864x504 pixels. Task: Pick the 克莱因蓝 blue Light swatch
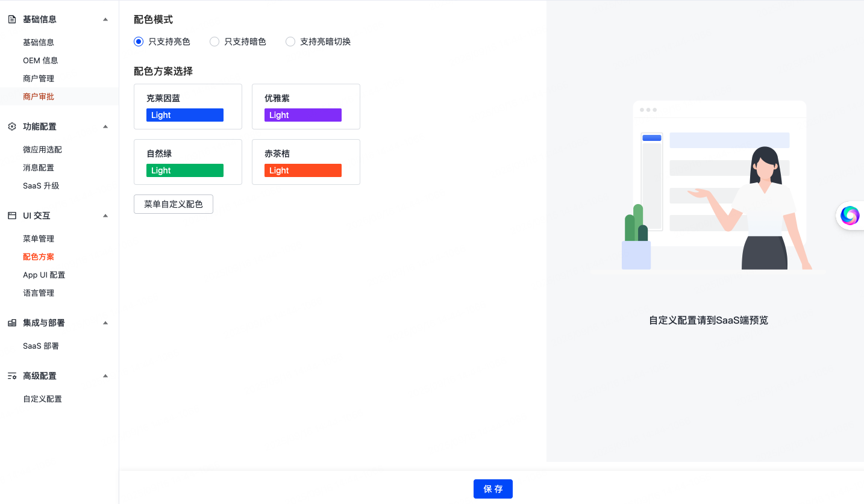pyautogui.click(x=185, y=115)
